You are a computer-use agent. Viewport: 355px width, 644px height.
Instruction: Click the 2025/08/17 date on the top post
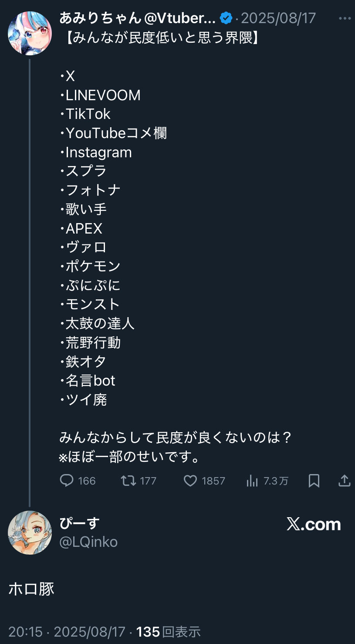[x=278, y=18]
